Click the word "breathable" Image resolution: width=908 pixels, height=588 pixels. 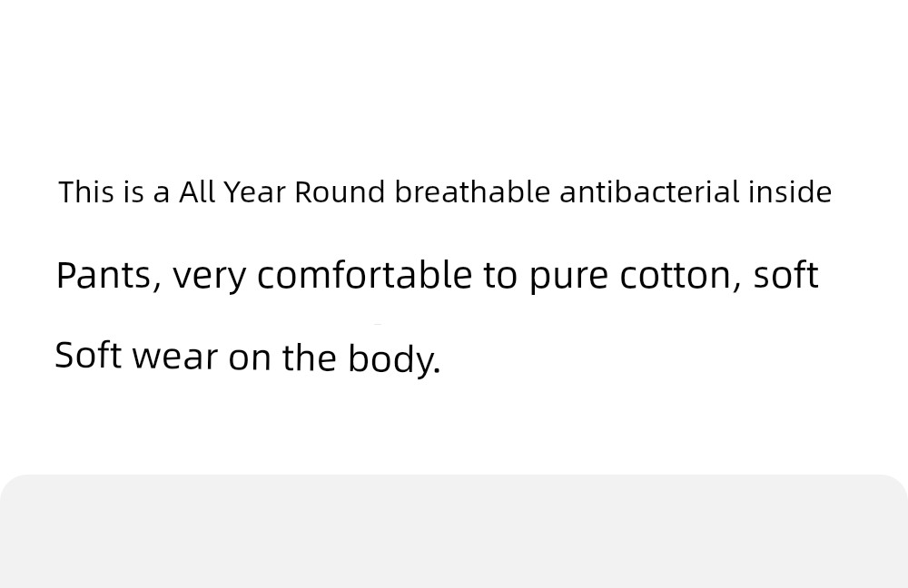472,191
